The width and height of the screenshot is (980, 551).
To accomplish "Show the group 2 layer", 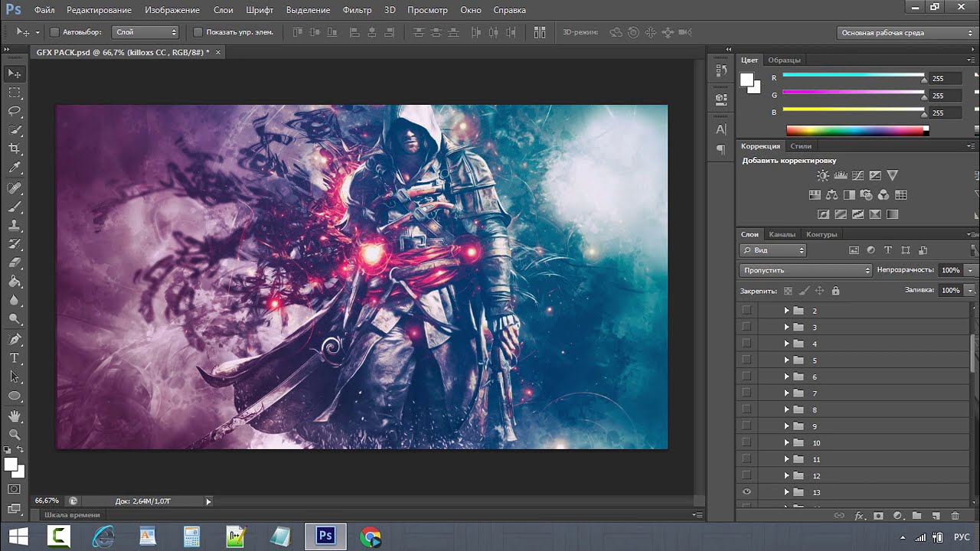I will click(746, 311).
